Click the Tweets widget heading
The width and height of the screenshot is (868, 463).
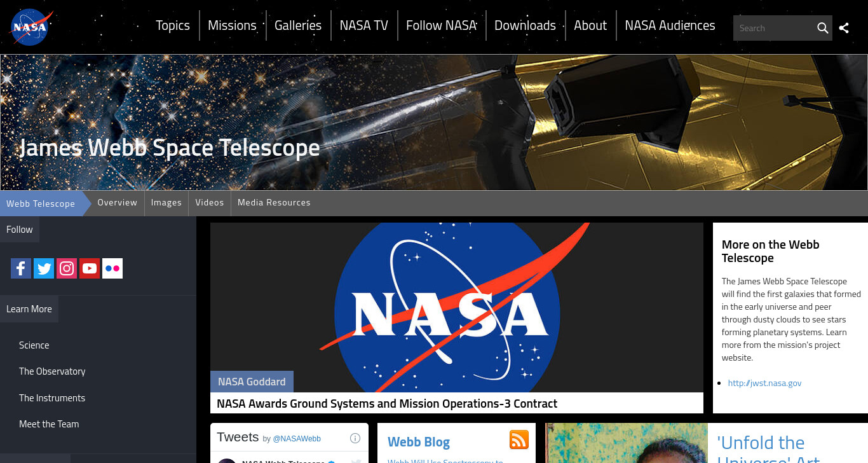click(238, 437)
